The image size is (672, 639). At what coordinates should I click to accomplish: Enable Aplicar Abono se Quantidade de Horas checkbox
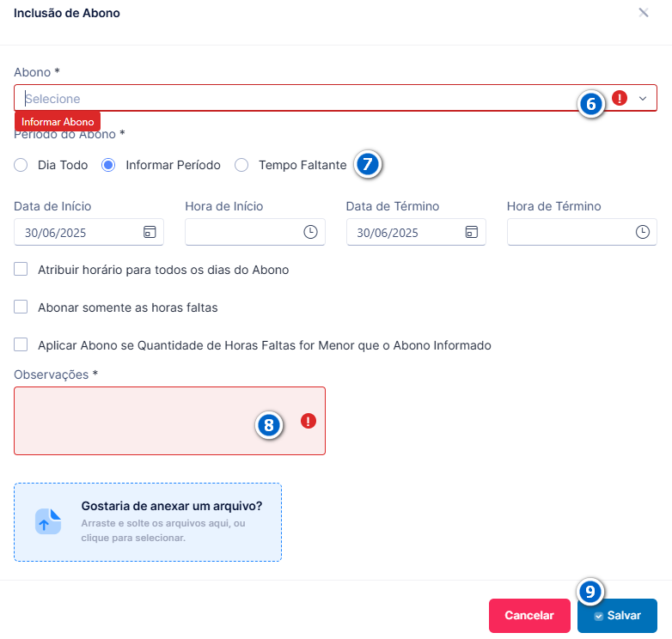point(21,344)
